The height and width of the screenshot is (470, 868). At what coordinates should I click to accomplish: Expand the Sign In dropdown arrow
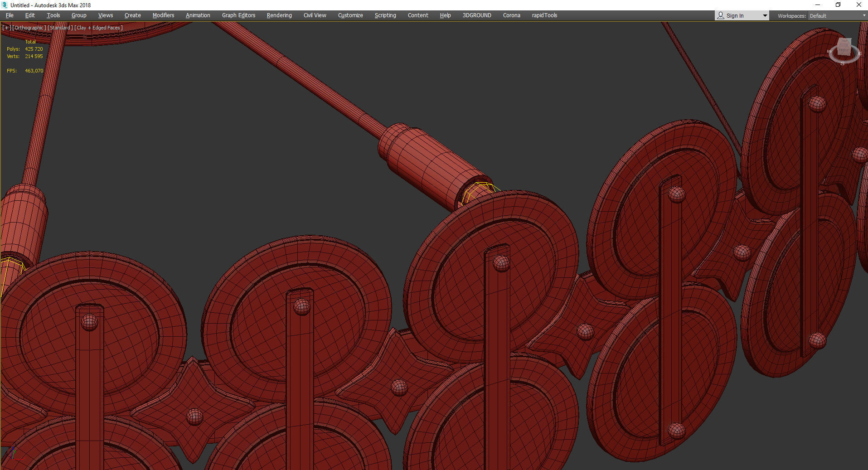click(x=765, y=16)
